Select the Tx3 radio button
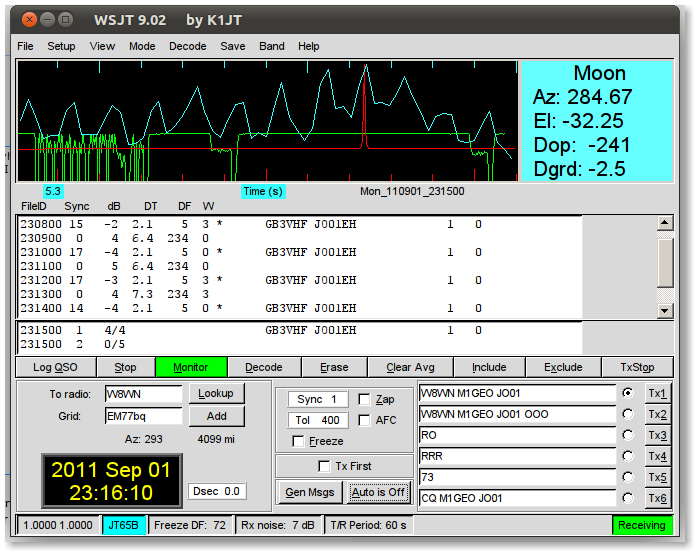The width and height of the screenshot is (694, 551). point(628,435)
